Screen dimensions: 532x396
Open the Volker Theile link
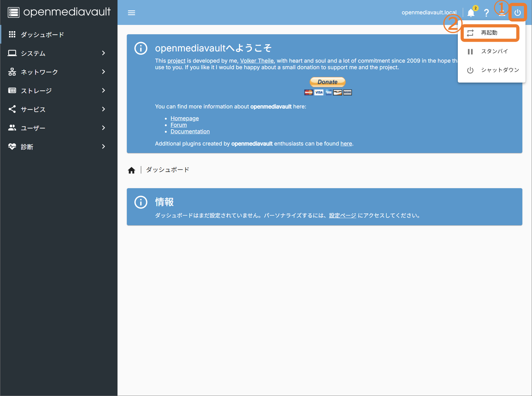[x=257, y=61]
